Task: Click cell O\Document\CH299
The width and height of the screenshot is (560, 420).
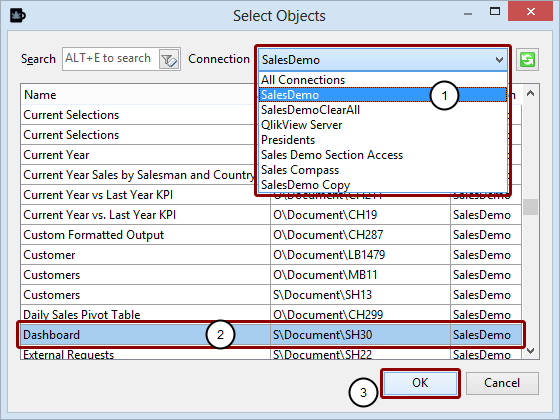Action: click(x=360, y=315)
